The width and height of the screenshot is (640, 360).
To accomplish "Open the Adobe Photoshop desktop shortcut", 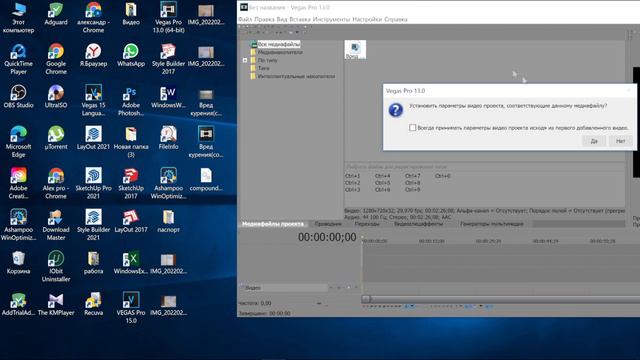I will pyautogui.click(x=131, y=100).
